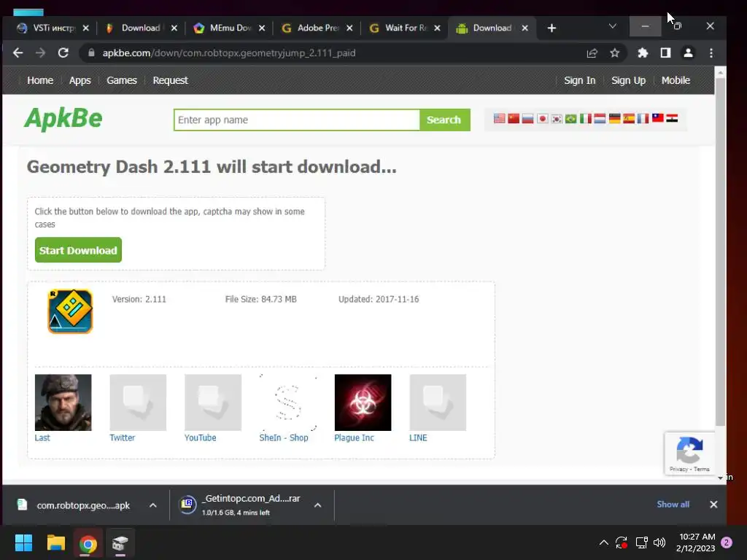Click the Sign In link
747x560 pixels.
(579, 80)
